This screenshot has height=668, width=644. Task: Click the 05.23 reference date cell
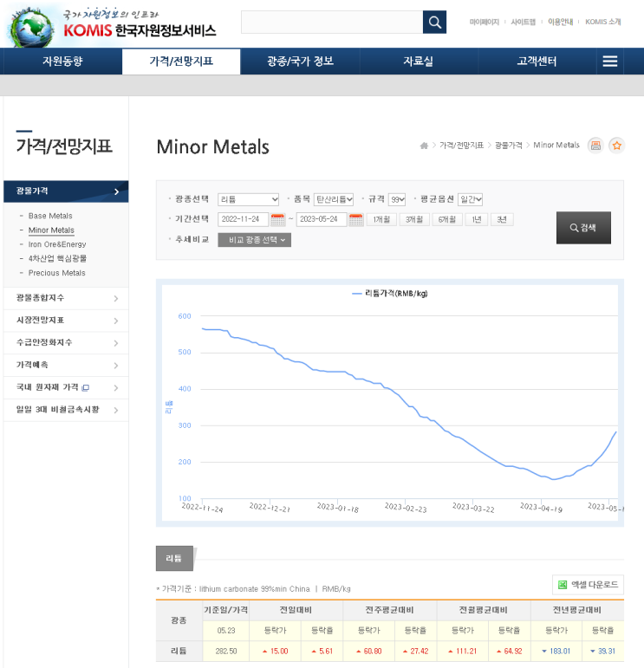(x=226, y=631)
